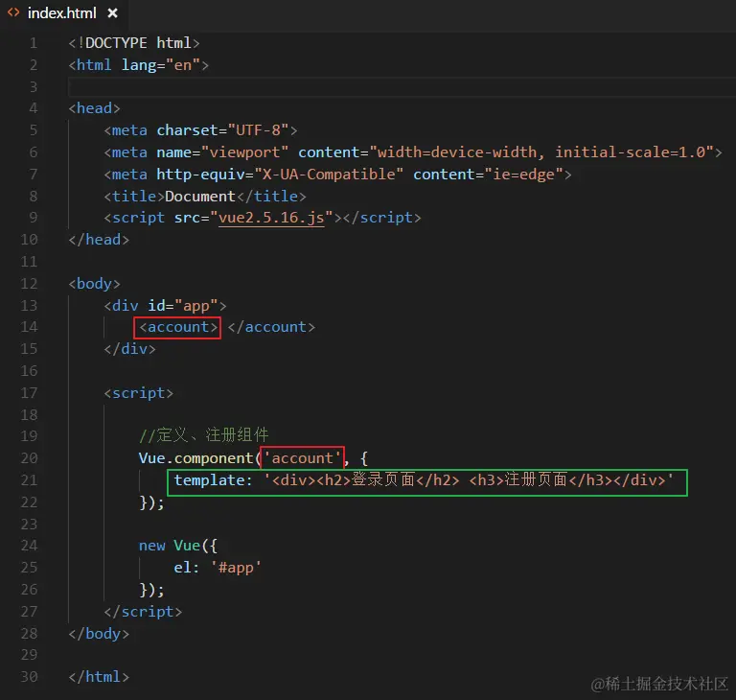Click the closing body tag on line 28
The height and width of the screenshot is (700, 736).
[99, 634]
